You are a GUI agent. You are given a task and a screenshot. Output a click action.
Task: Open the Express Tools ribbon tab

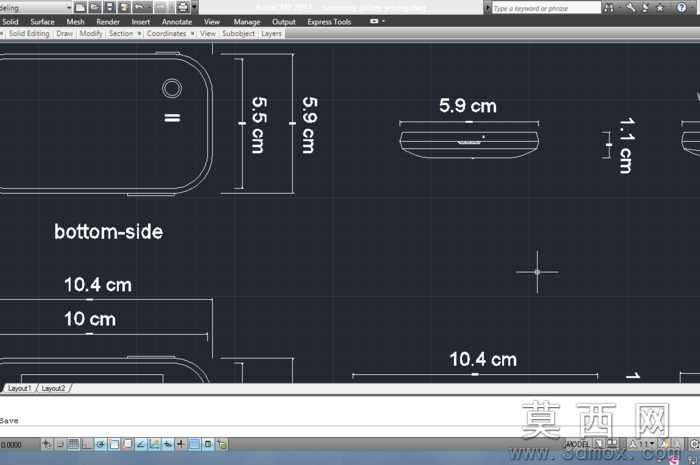329,21
